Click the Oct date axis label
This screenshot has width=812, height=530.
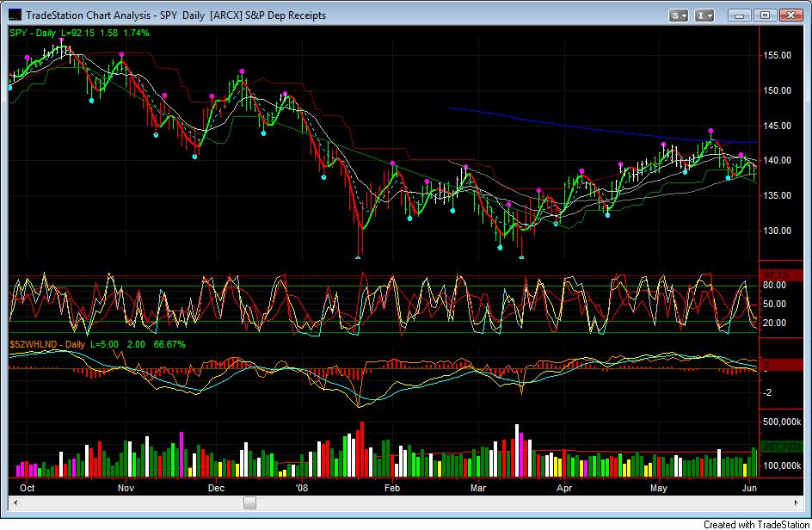[x=27, y=488]
